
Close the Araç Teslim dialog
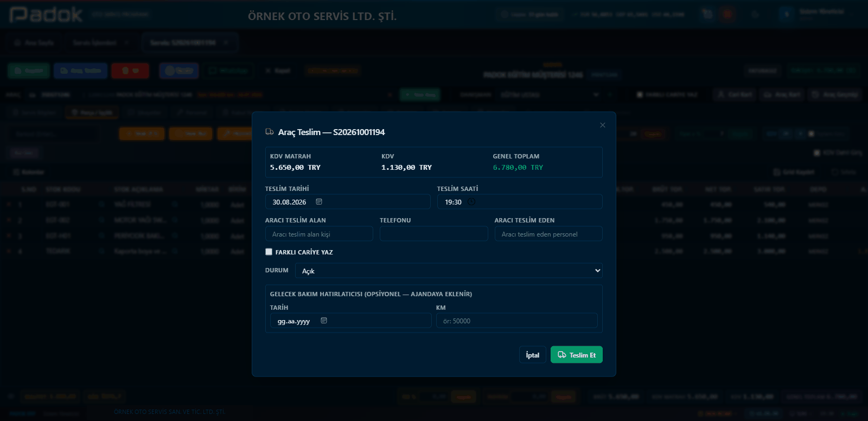click(602, 125)
